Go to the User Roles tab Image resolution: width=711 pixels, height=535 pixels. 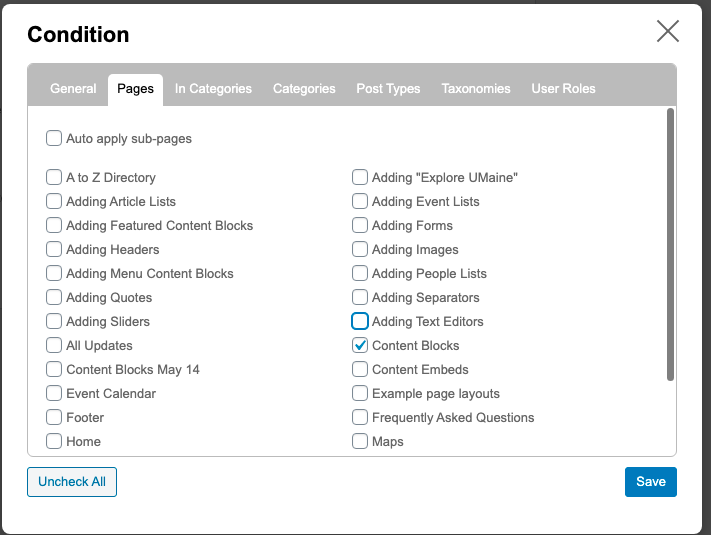coord(563,88)
